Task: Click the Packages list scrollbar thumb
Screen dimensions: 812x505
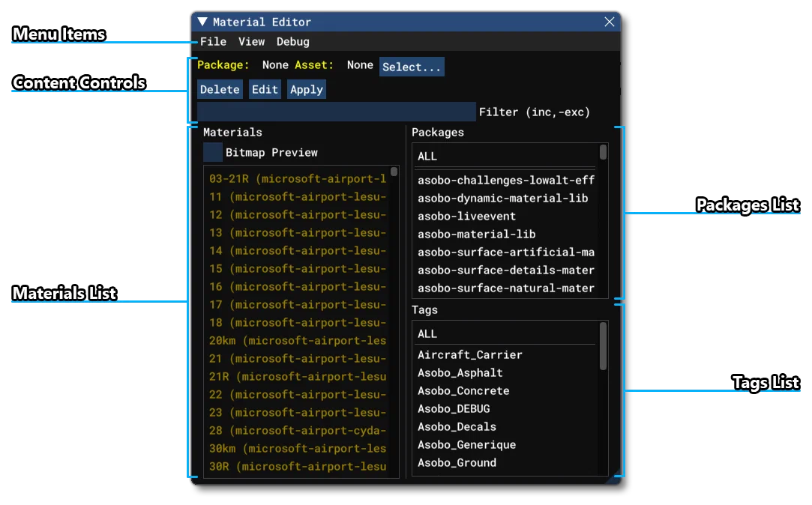Action: point(603,152)
